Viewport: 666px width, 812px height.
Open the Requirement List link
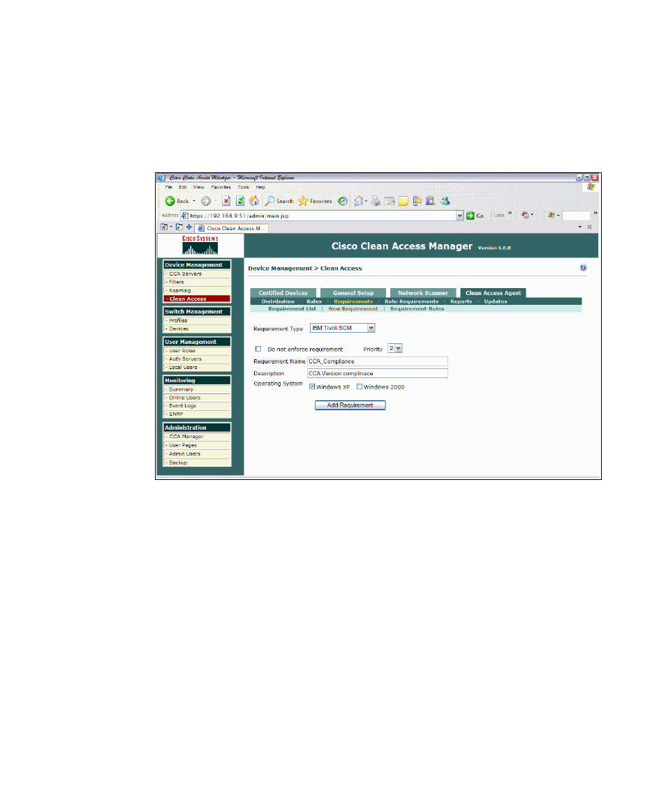click(x=292, y=308)
